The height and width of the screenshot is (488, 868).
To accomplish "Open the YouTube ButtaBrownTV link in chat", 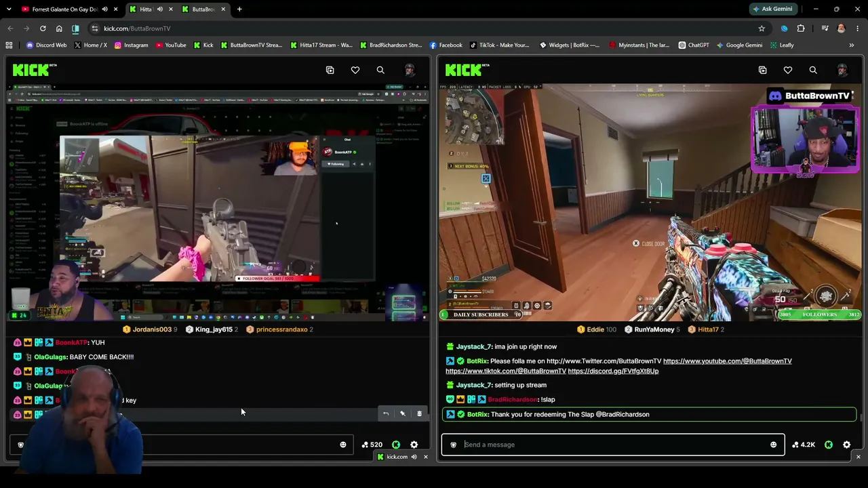I will click(x=727, y=361).
